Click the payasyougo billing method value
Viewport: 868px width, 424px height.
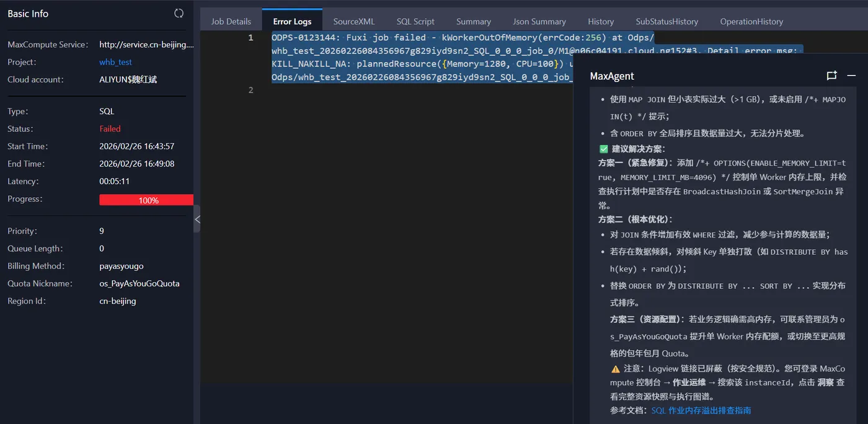[x=122, y=266]
